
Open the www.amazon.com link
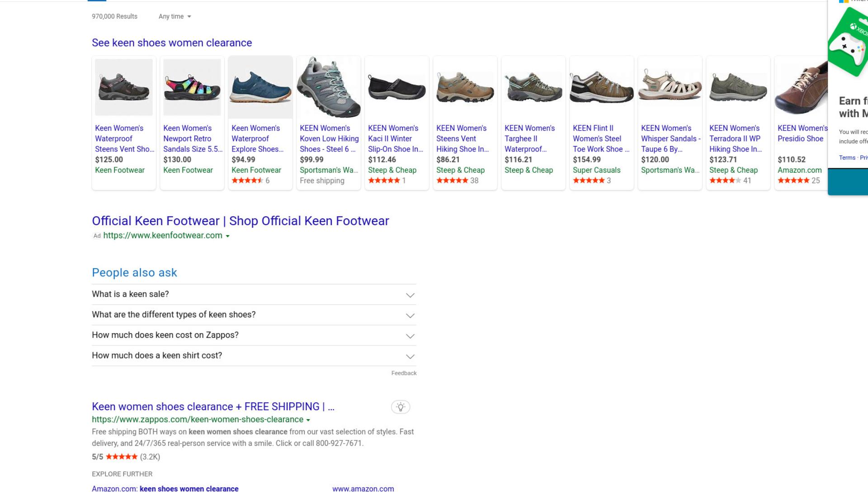363,489
